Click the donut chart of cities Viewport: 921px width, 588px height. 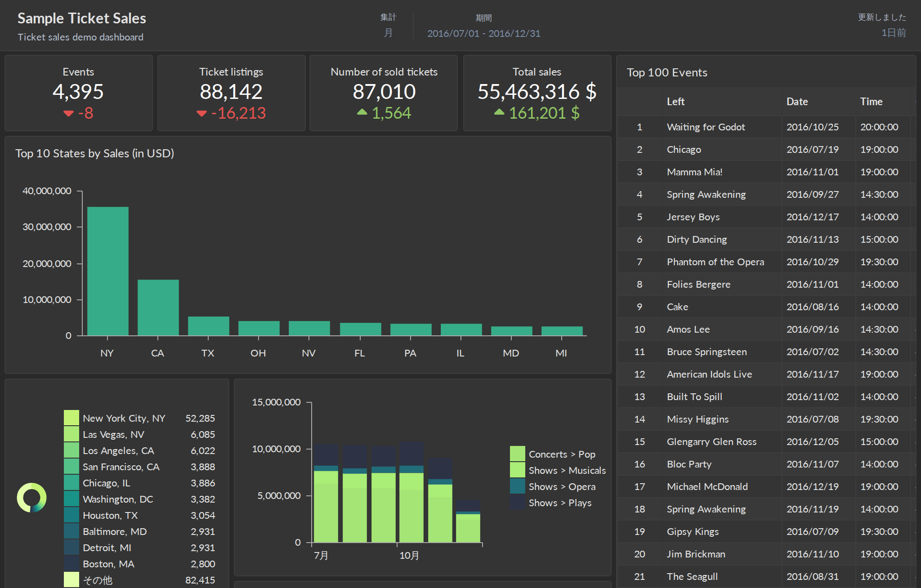pyautogui.click(x=31, y=498)
